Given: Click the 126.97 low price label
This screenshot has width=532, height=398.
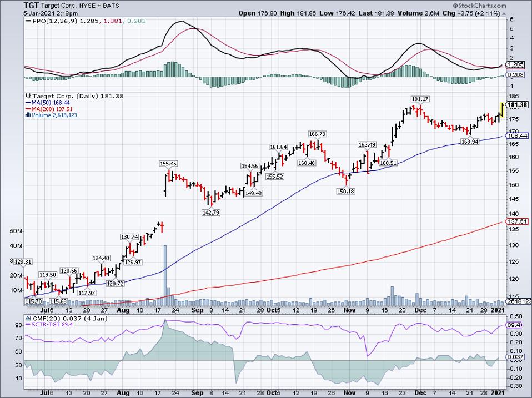Looking at the screenshot, I should tap(133, 262).
